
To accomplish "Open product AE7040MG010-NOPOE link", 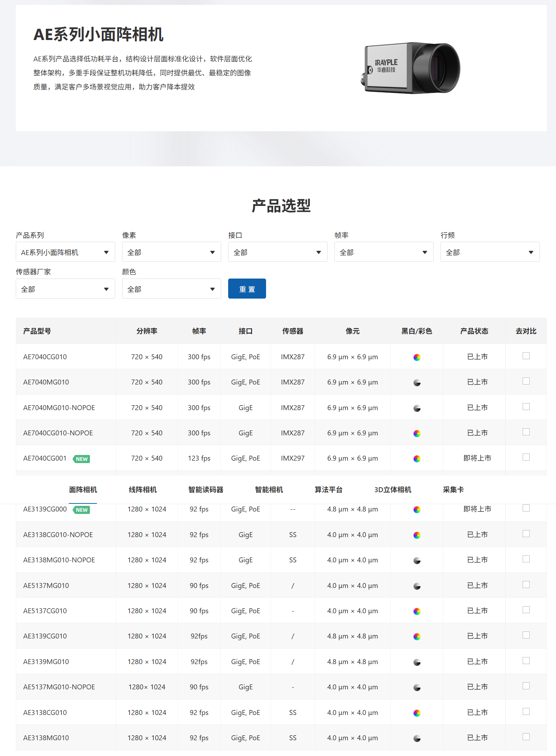I will click(x=59, y=408).
